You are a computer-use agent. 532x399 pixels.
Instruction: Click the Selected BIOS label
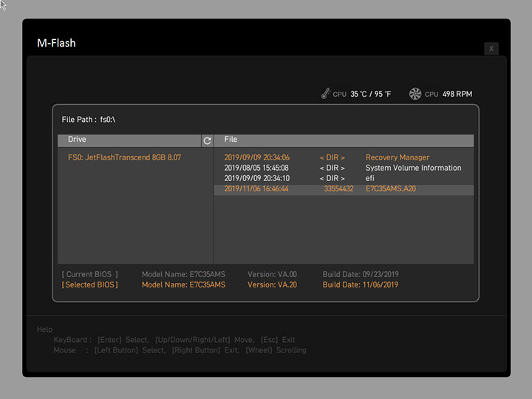(x=89, y=284)
